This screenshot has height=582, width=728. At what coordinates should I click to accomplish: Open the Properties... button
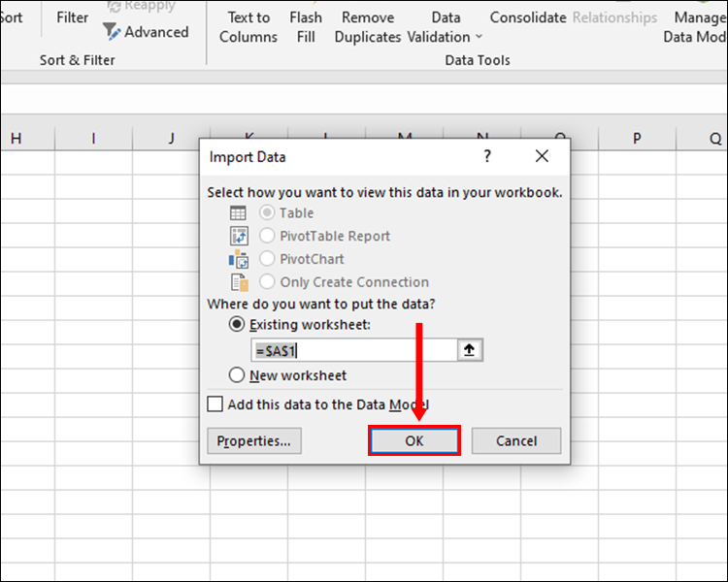click(254, 441)
